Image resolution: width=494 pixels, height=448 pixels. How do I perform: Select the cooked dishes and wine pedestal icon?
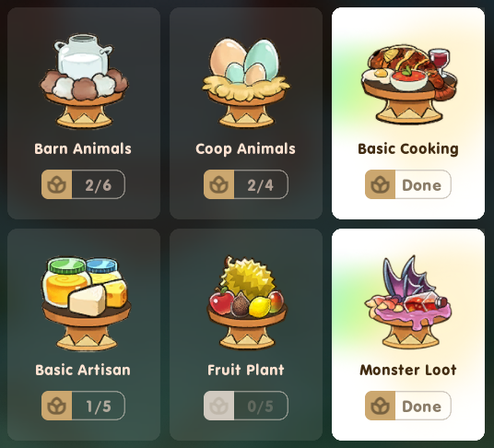[409, 84]
